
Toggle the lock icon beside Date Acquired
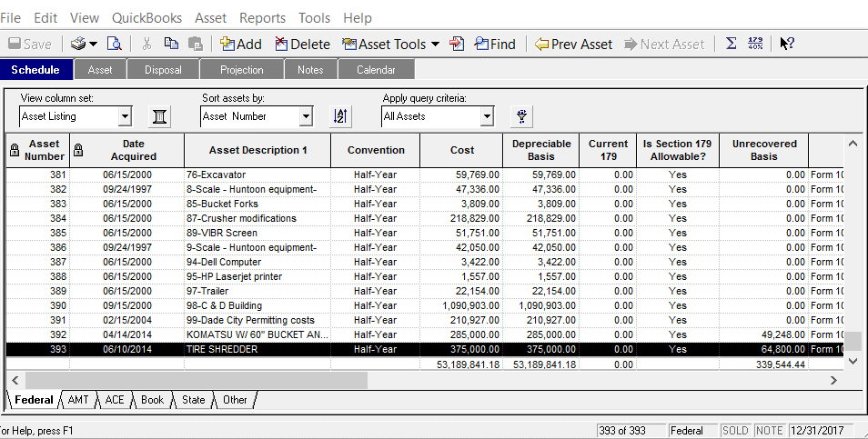tap(77, 150)
